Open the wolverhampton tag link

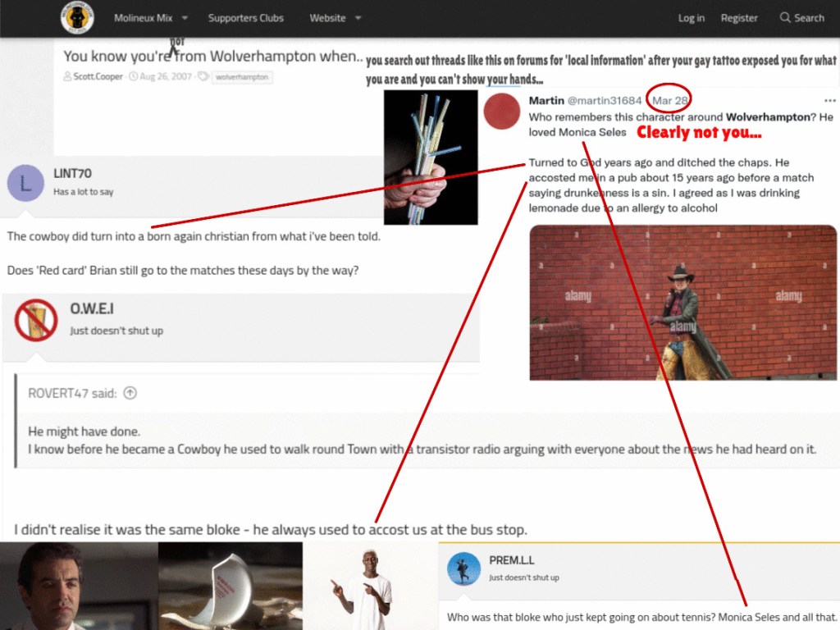click(x=241, y=77)
